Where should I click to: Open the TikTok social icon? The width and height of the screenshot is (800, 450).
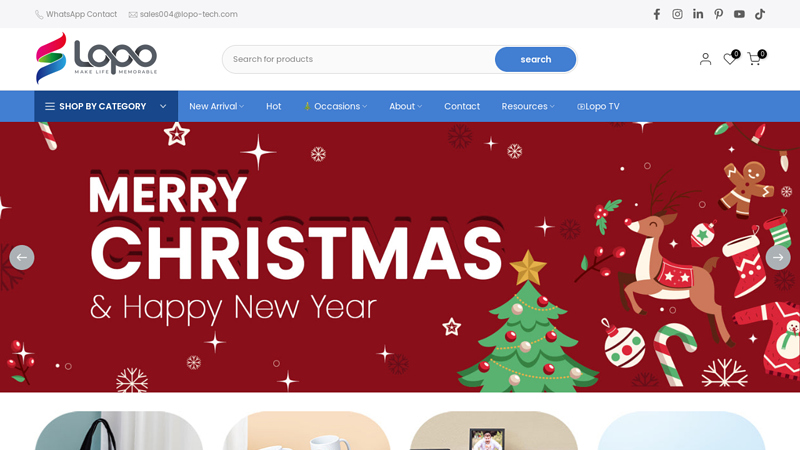(760, 14)
